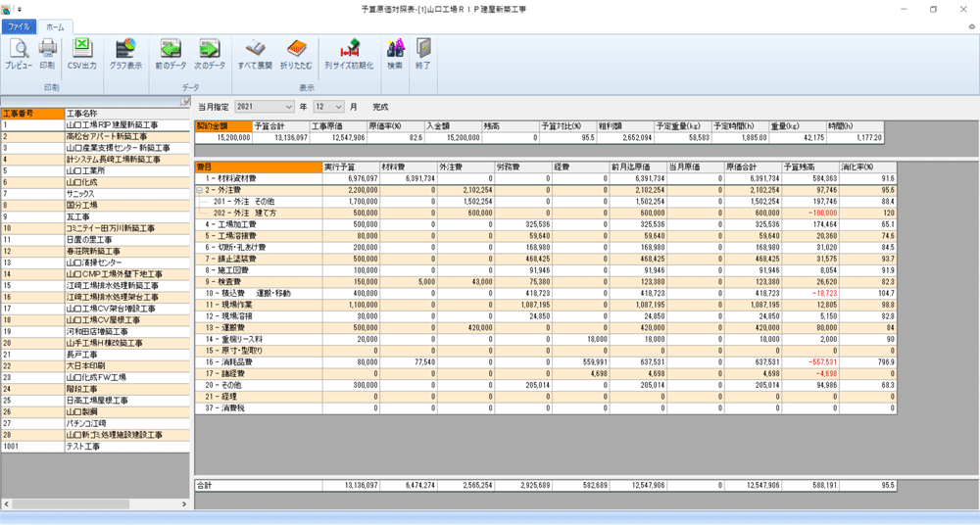The height and width of the screenshot is (525, 980).
Task: Go to 次のデータ (next data)
Action: point(209,53)
